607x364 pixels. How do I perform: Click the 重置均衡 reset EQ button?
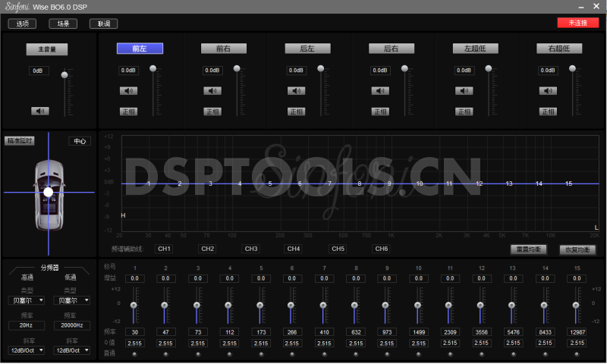(528, 249)
